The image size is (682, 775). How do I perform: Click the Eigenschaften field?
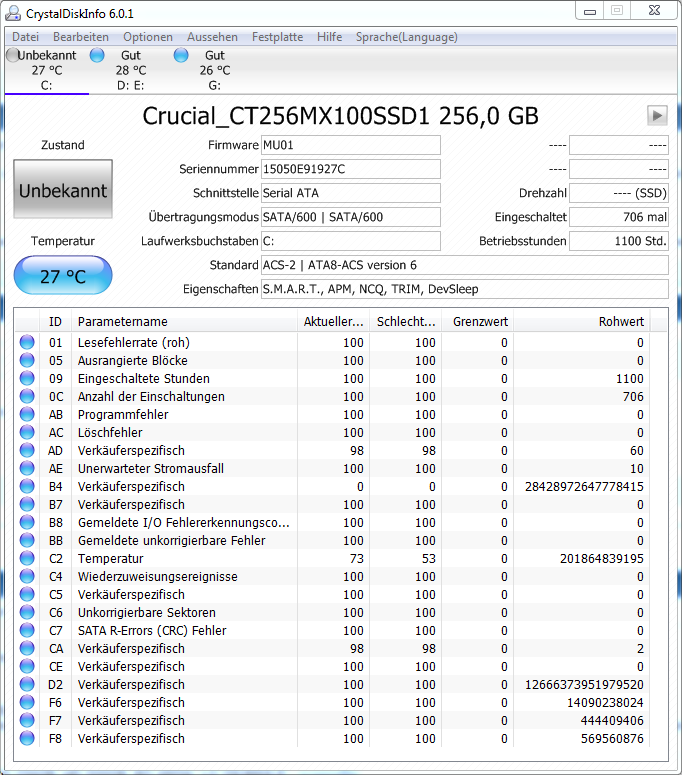[x=465, y=289]
